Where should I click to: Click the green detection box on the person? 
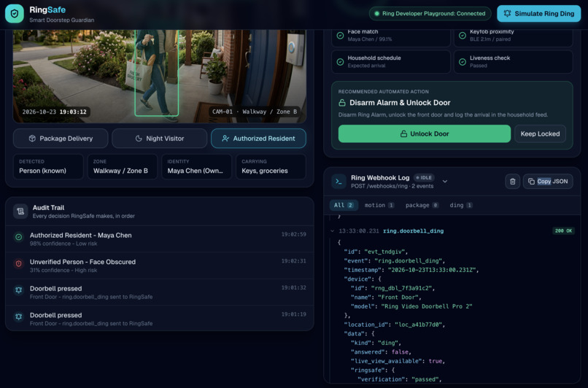pyautogui.click(x=156, y=73)
